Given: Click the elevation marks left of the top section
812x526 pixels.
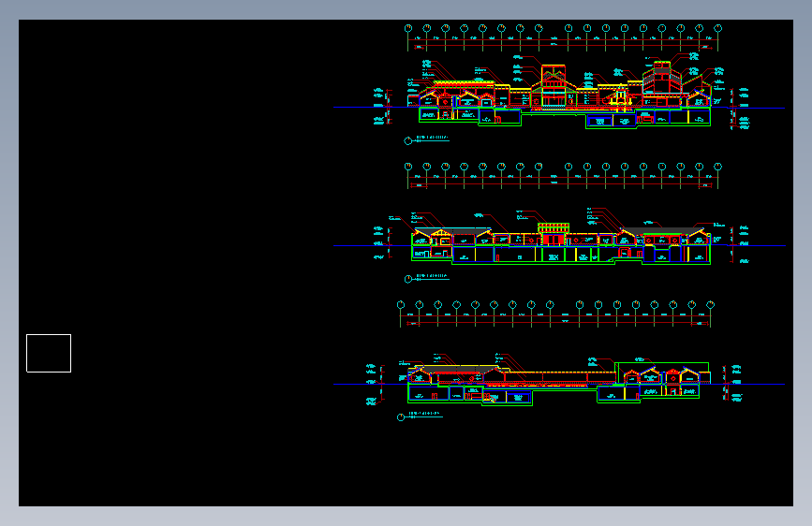Looking at the screenshot, I should click(x=382, y=107).
